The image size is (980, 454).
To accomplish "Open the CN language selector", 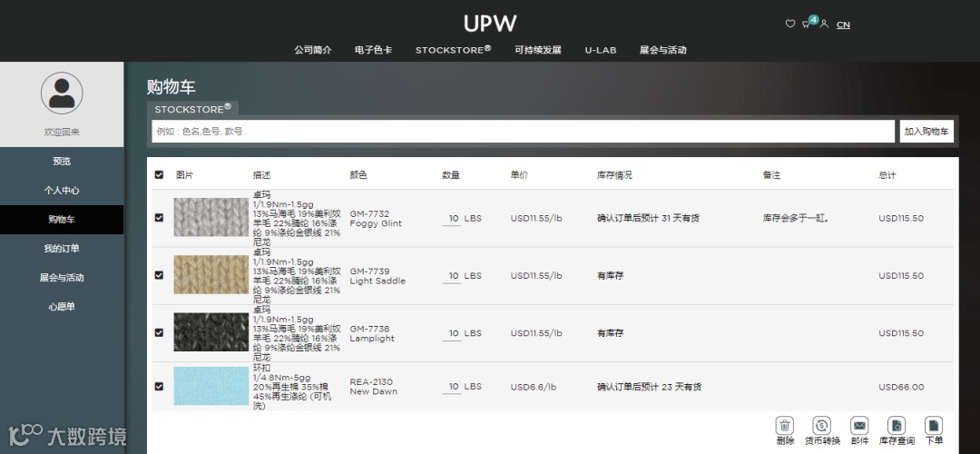I will pyautogui.click(x=843, y=25).
